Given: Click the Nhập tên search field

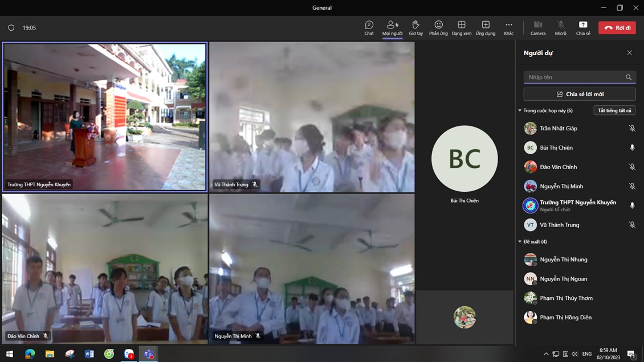Looking at the screenshot, I should (573, 77).
